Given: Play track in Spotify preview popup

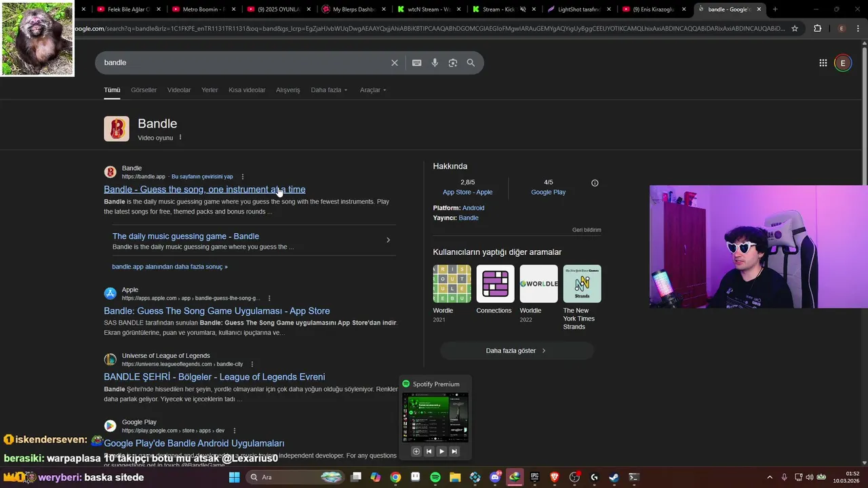Looking at the screenshot, I should (x=441, y=451).
